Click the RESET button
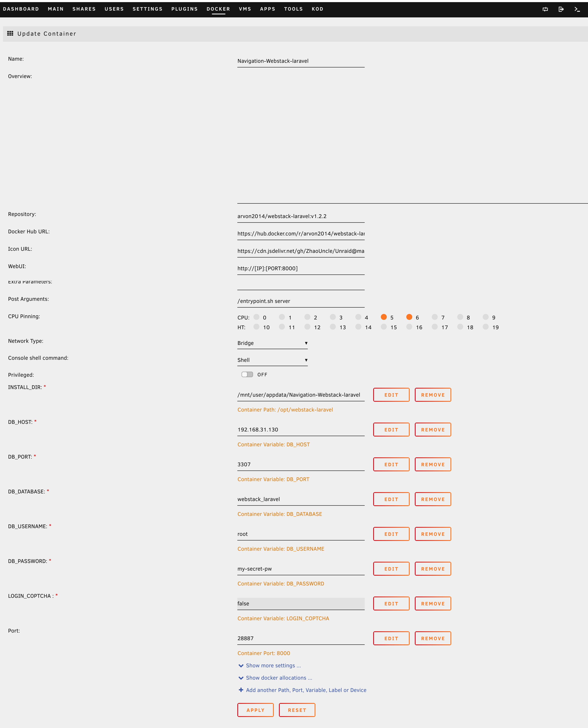The width and height of the screenshot is (588, 728). pyautogui.click(x=297, y=710)
